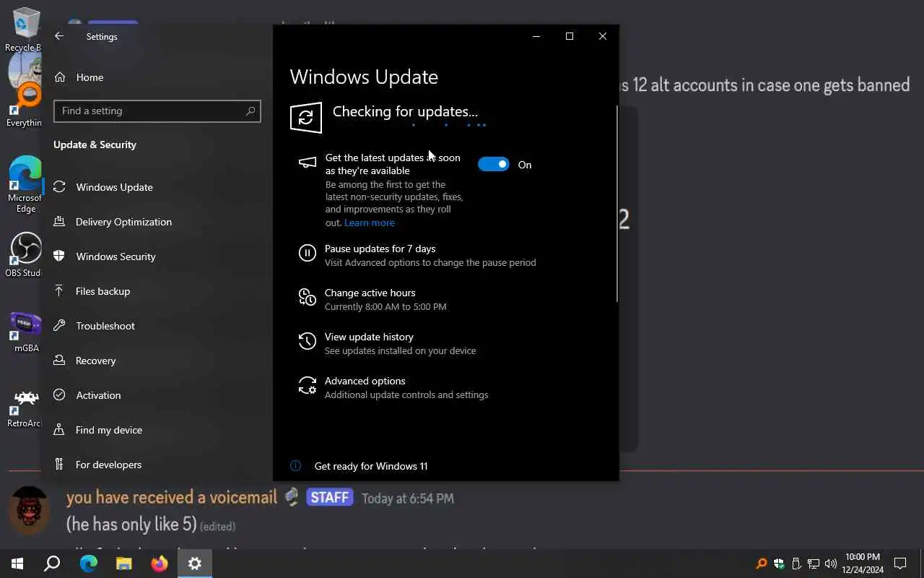Click the volume icon in system tray

831,564
